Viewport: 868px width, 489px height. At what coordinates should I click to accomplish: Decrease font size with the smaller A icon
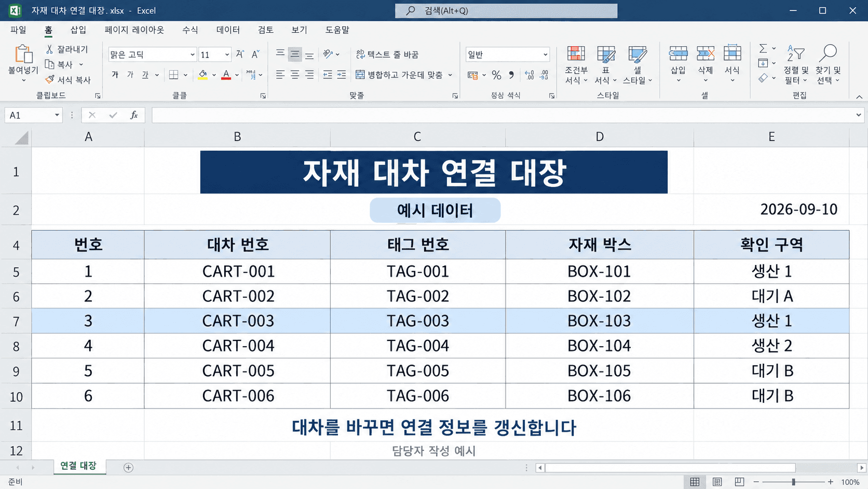tap(255, 54)
